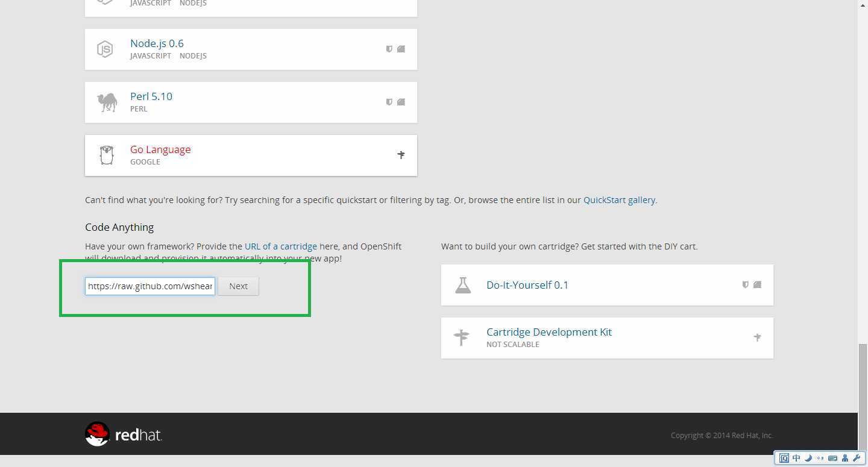Click the PERL tag under Perl 5.10

139,109
